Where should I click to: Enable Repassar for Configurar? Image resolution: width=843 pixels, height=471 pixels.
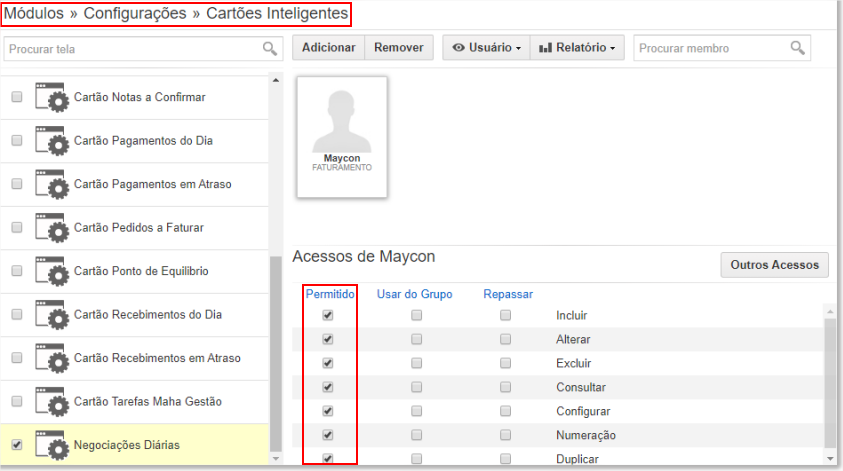click(505, 411)
